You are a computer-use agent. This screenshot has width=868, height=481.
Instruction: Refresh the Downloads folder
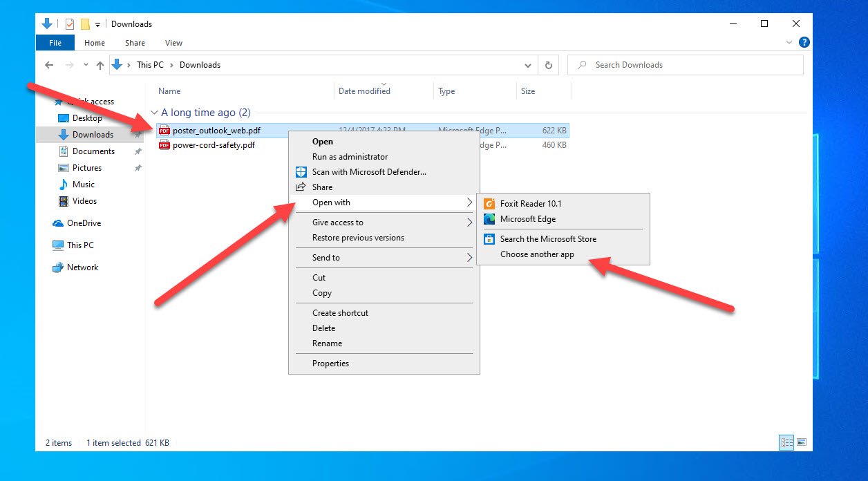549,65
